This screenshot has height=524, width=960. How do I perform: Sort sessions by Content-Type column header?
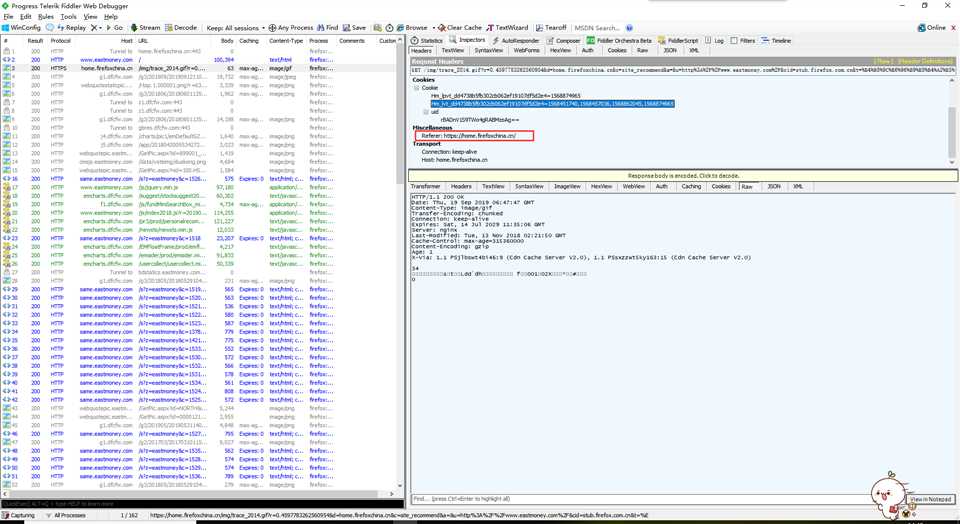[286, 41]
